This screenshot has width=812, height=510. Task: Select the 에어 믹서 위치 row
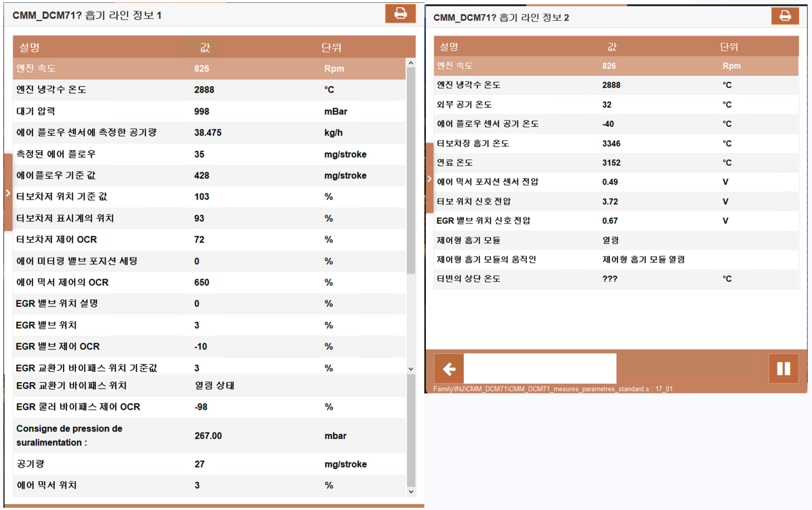click(x=209, y=485)
